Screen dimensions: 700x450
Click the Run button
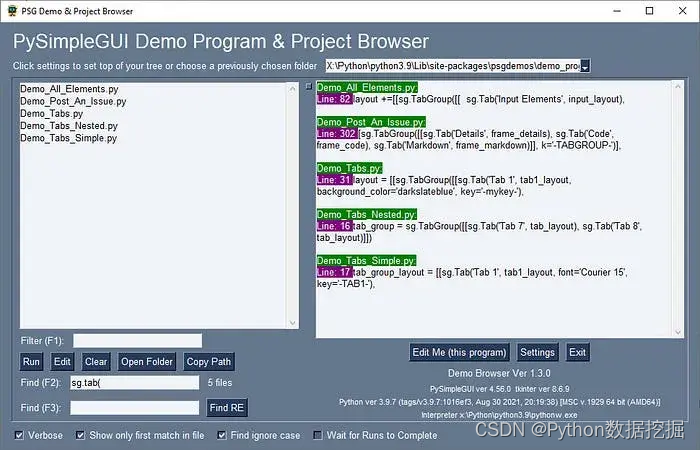31,362
